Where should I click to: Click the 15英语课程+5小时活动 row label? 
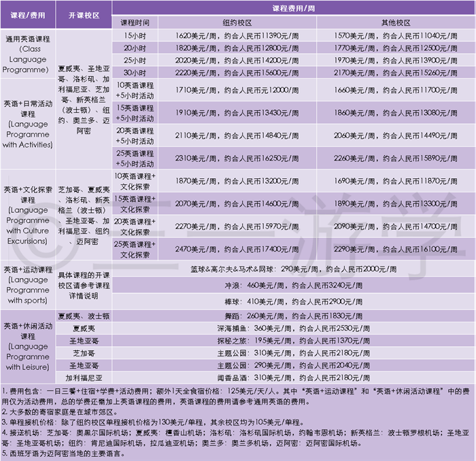point(135,113)
